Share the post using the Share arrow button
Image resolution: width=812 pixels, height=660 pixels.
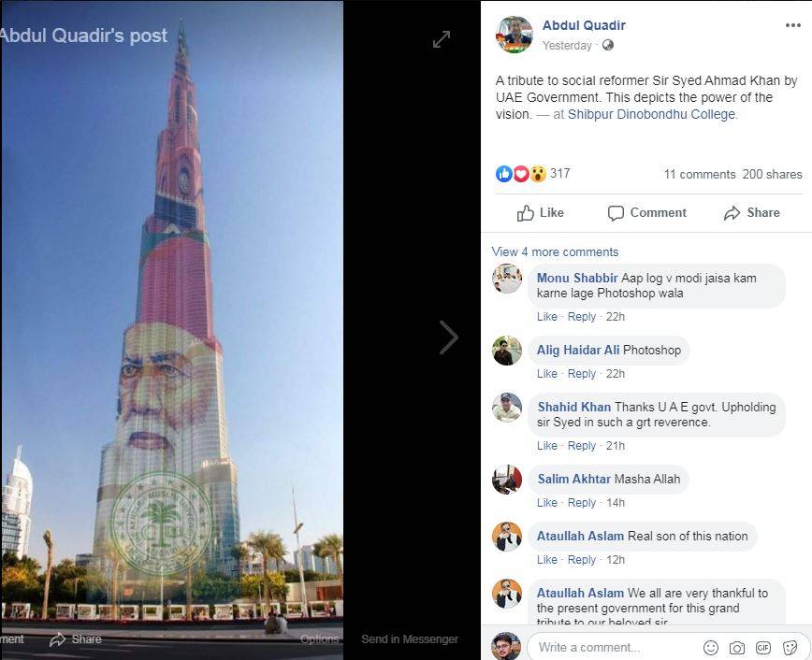point(752,213)
